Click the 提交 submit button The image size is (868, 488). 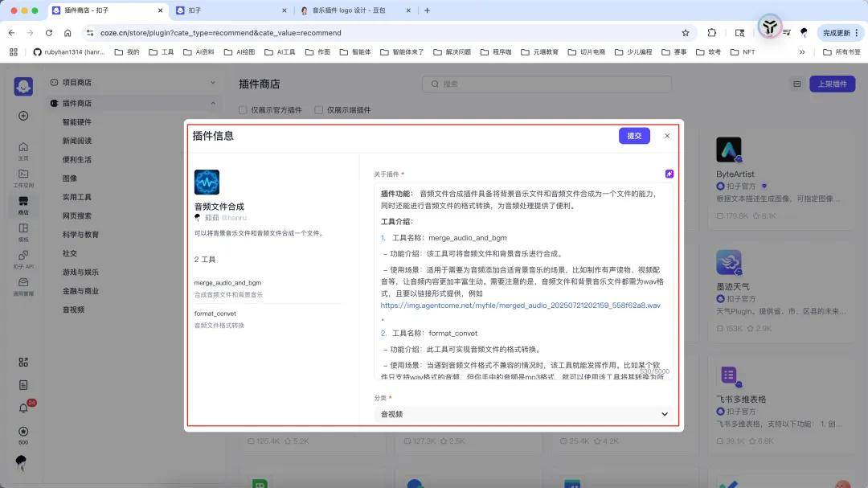[634, 136]
